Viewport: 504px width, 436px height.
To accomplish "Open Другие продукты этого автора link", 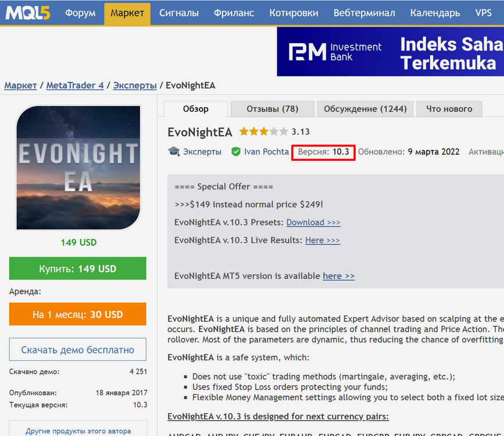I will click(78, 431).
